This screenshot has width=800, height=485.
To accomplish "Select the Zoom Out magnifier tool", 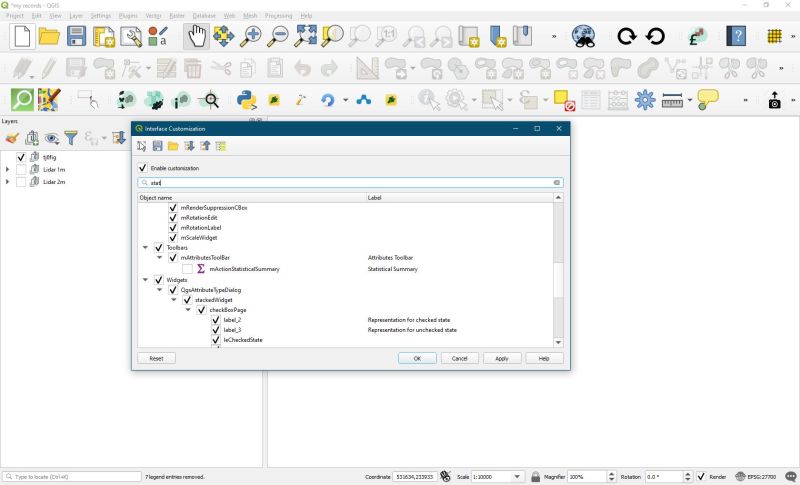I will coord(278,36).
